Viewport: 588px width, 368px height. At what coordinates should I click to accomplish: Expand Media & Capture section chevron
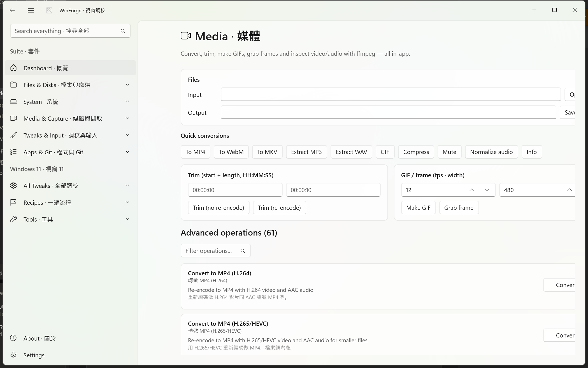pyautogui.click(x=127, y=118)
